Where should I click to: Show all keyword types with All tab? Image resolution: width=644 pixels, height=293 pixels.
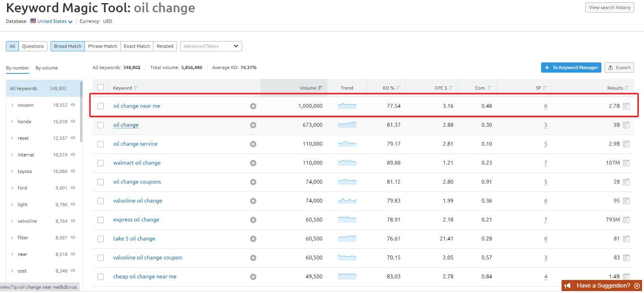pos(12,46)
